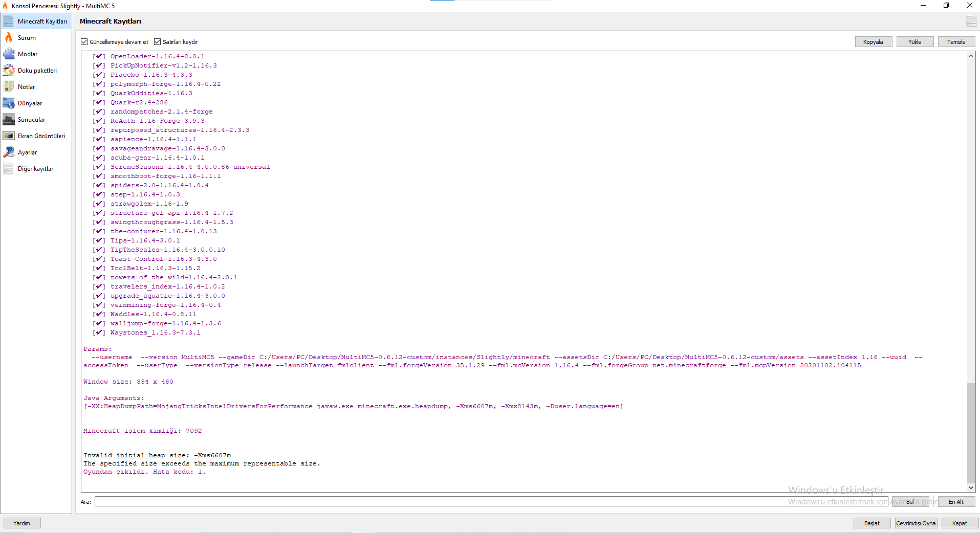Open the Modlar page

point(36,54)
